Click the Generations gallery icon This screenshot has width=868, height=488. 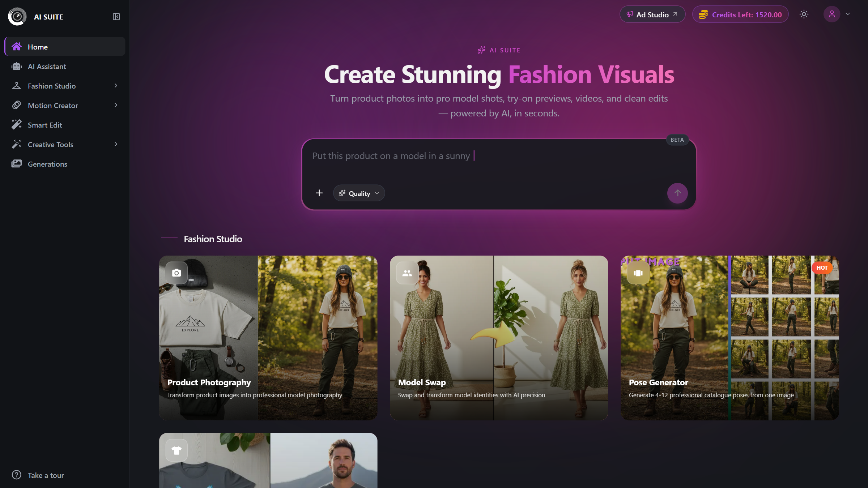(17, 164)
